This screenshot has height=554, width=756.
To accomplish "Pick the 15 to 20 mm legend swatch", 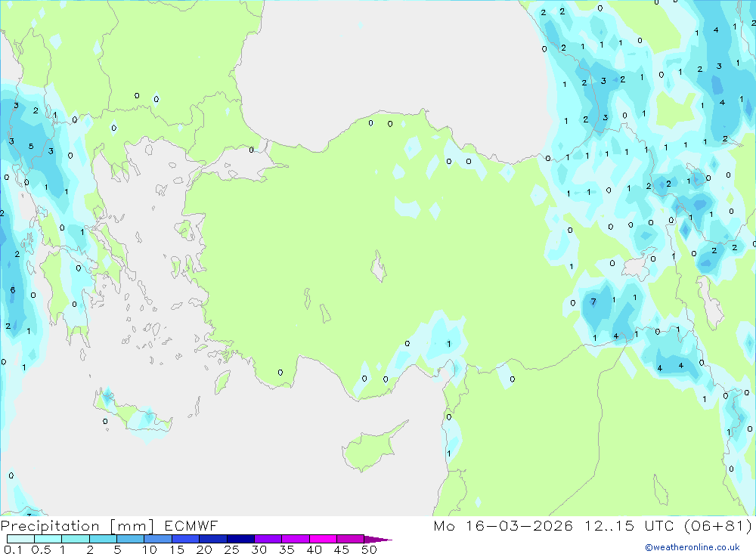I will pyautogui.click(x=185, y=539).
